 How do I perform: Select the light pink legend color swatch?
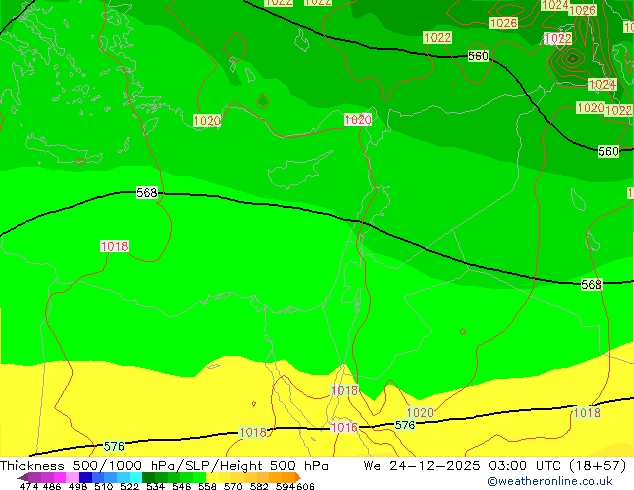72,477
